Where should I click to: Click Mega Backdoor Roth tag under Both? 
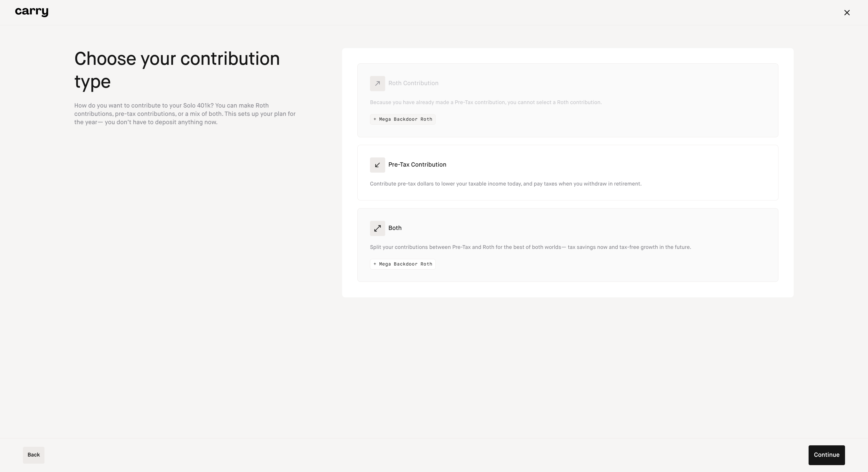pos(402,264)
